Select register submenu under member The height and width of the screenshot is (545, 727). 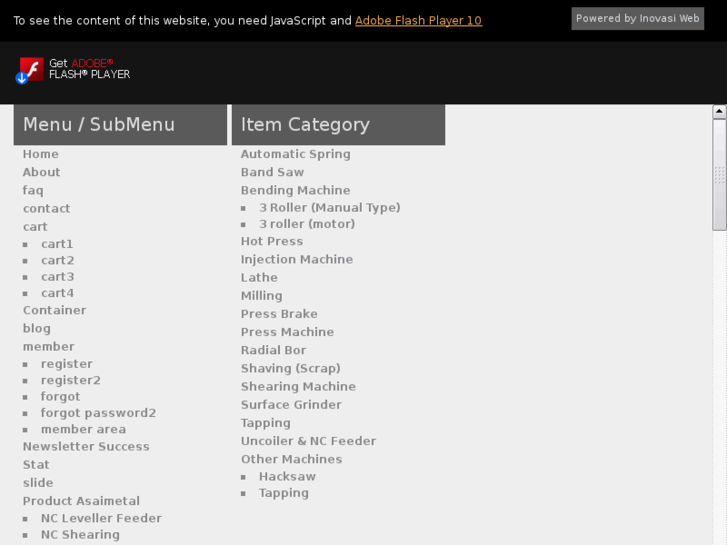[x=67, y=364]
